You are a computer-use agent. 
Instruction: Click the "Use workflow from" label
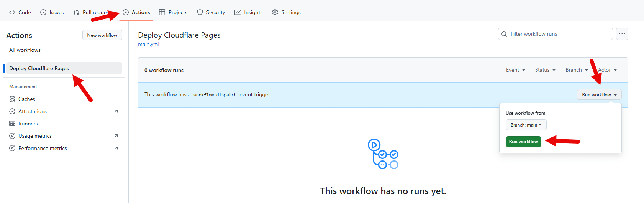525,113
